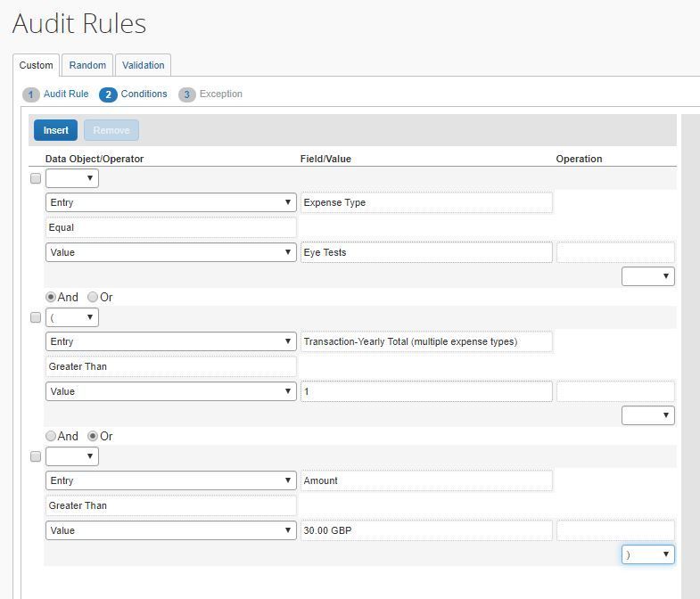The height and width of the screenshot is (599, 700).
Task: Open Value dropdown beside 30.00 GBP
Action: [x=171, y=530]
